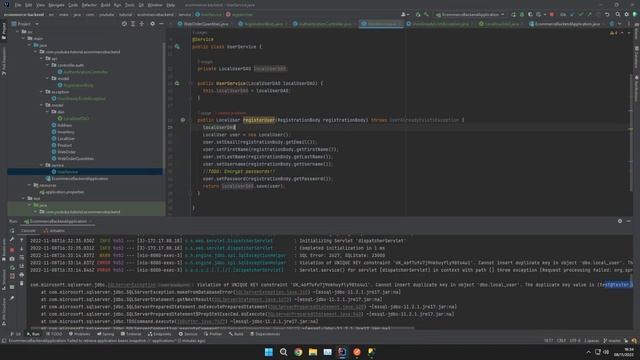640x360 pixels.
Task: Click select opened file target icon
Action: pyautogui.click(x=124, y=24)
